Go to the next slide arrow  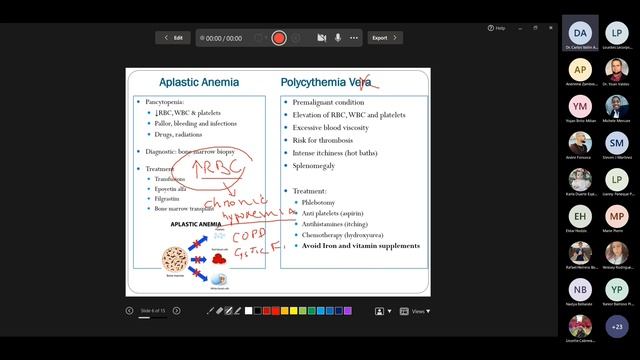click(x=176, y=311)
